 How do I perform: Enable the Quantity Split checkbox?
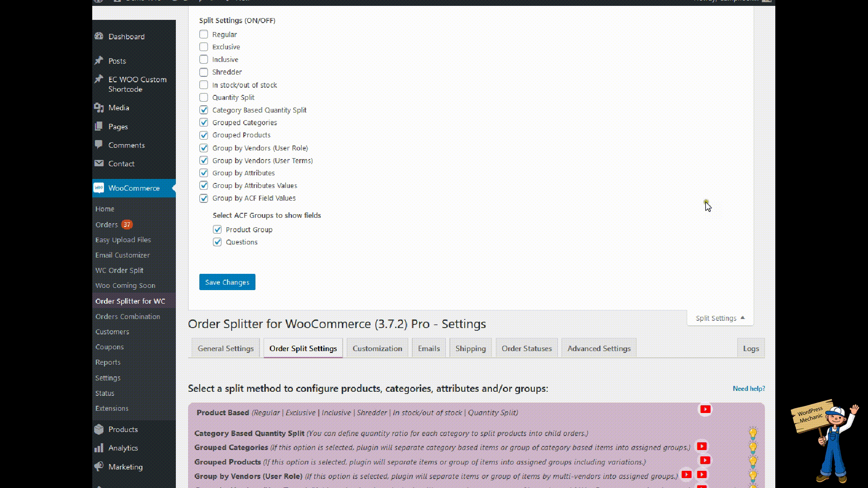pos(204,97)
